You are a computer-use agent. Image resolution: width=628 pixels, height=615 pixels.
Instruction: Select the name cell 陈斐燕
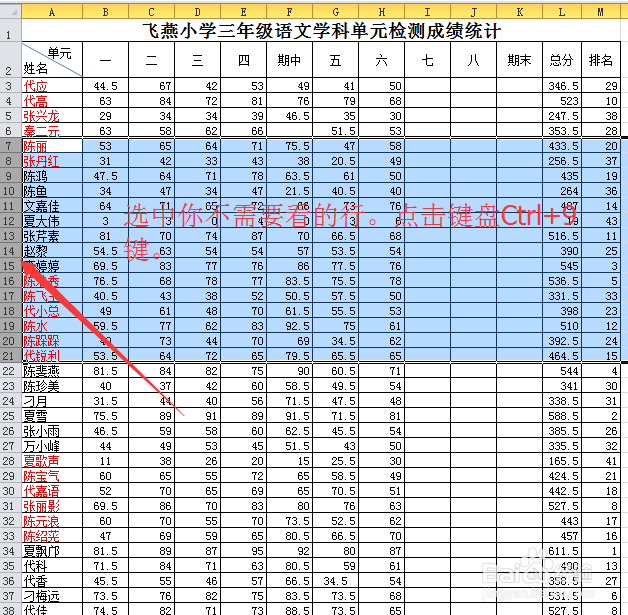tap(52, 370)
